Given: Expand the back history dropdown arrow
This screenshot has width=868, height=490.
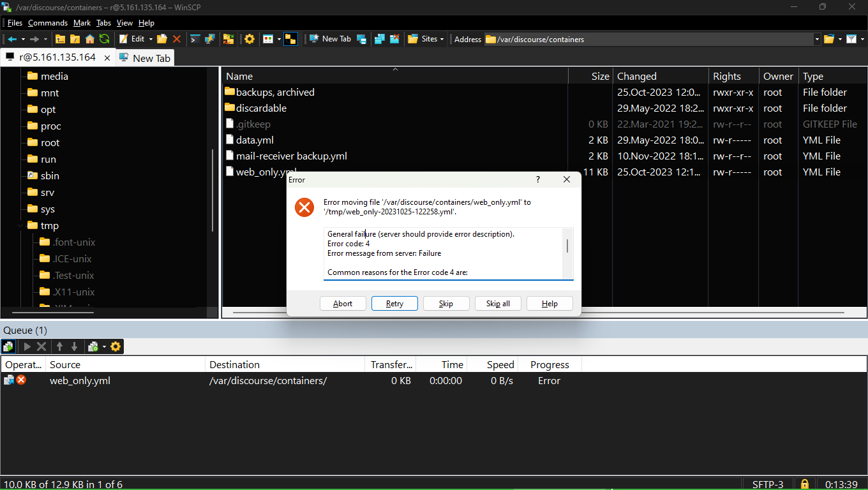Looking at the screenshot, I should [x=23, y=39].
